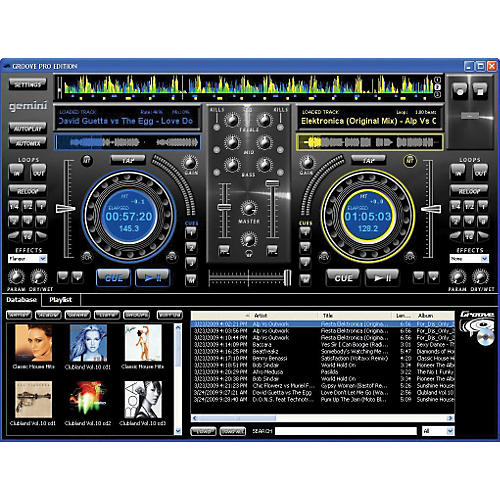This screenshot has width=500, height=500.
Task: Click left deck GAIN knob
Action: click(x=190, y=163)
